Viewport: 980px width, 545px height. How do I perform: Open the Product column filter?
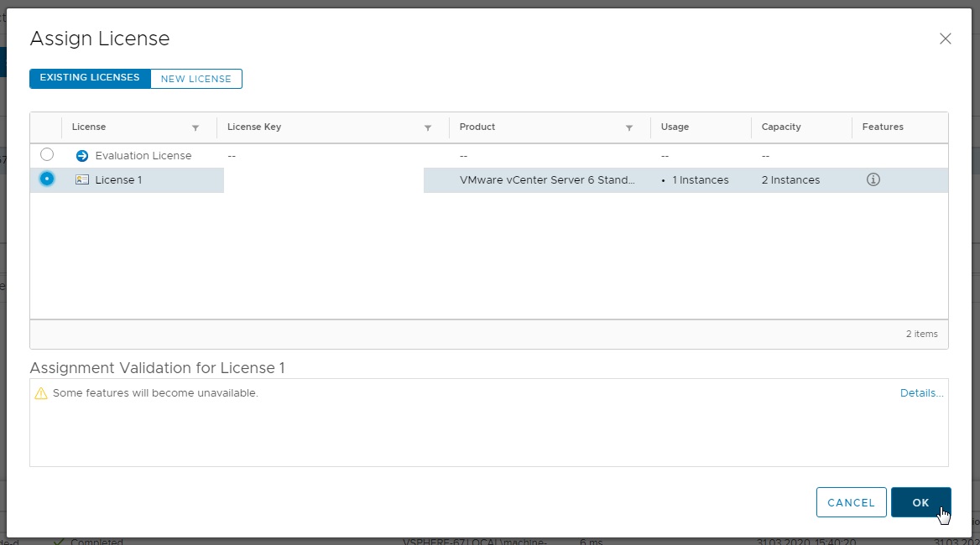point(629,127)
